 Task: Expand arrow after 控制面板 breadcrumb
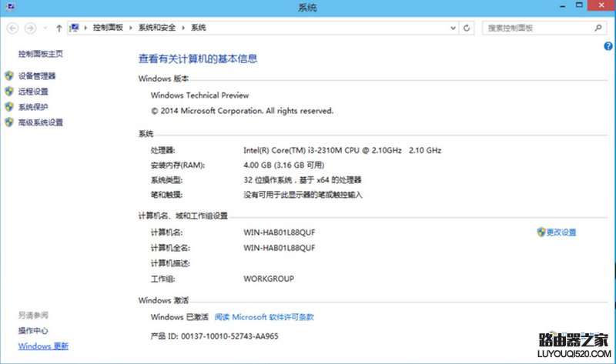131,28
